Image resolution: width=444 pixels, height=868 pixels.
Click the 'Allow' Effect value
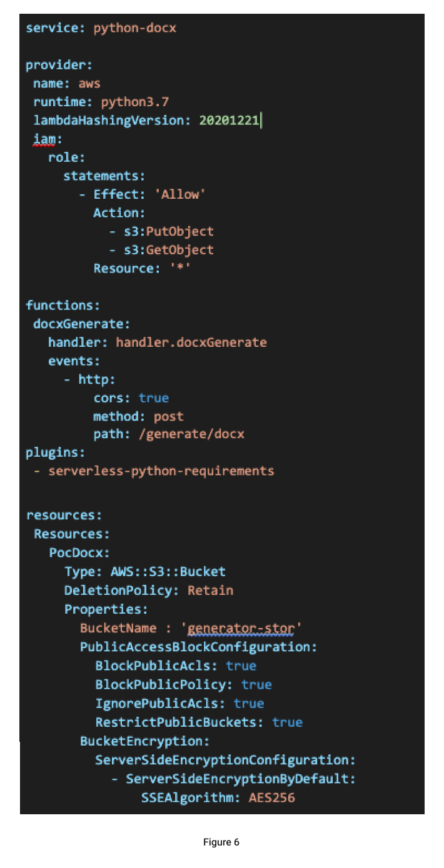click(x=180, y=194)
